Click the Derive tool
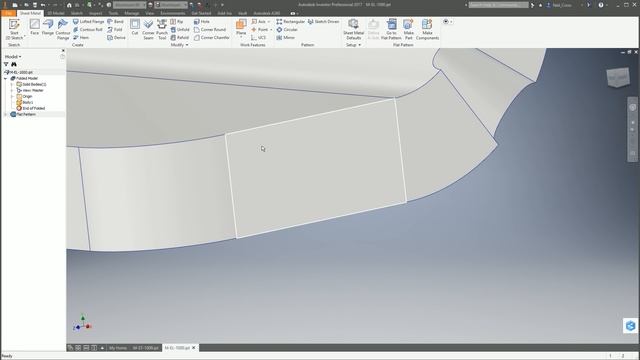Screen dimensions: 640x360 (116, 38)
